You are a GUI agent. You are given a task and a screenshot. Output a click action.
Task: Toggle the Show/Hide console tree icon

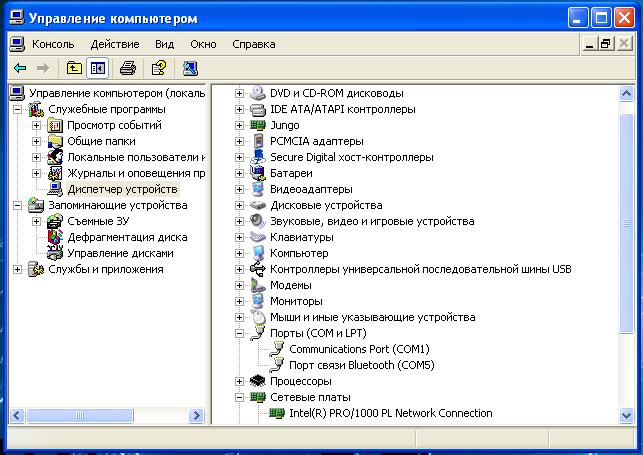click(97, 68)
